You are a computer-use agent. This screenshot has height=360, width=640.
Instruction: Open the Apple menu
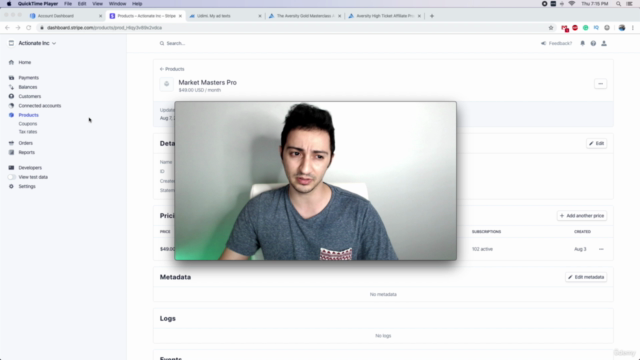[x=9, y=4]
